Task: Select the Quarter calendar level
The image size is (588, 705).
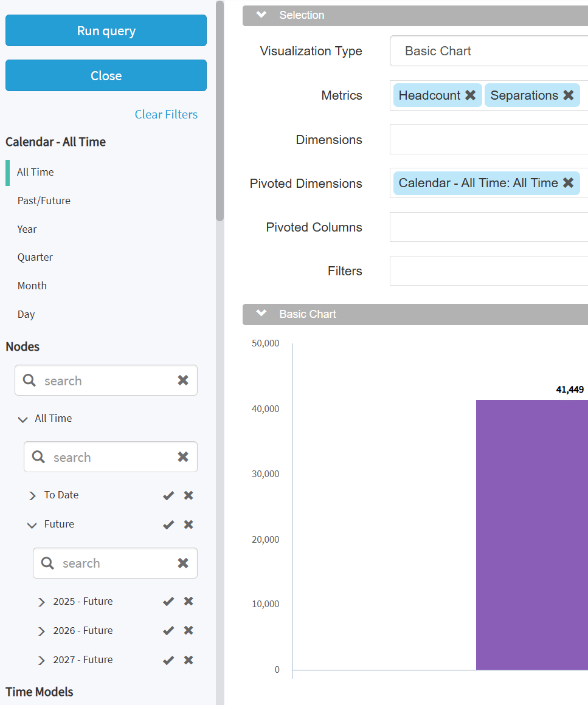Action: point(35,257)
